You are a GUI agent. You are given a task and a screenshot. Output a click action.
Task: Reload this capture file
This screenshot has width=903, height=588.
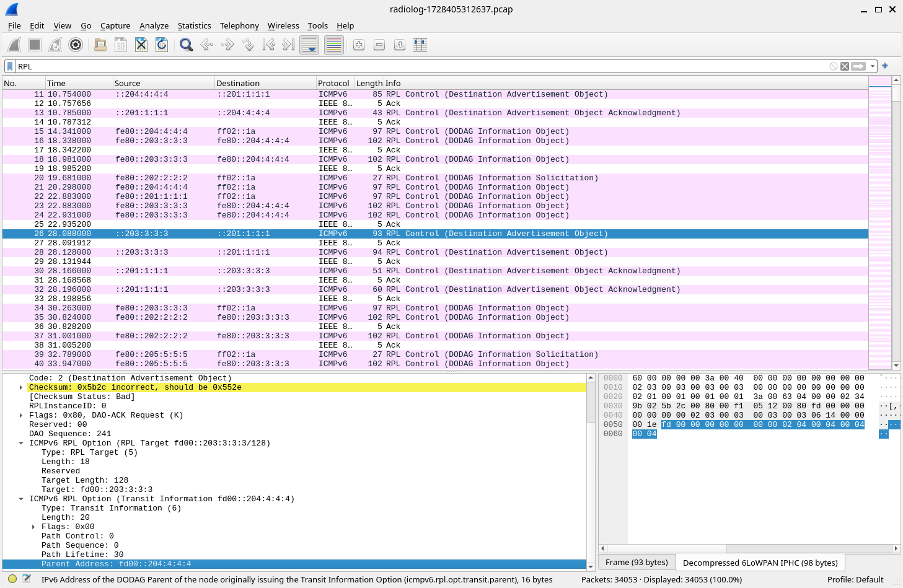[x=162, y=45]
